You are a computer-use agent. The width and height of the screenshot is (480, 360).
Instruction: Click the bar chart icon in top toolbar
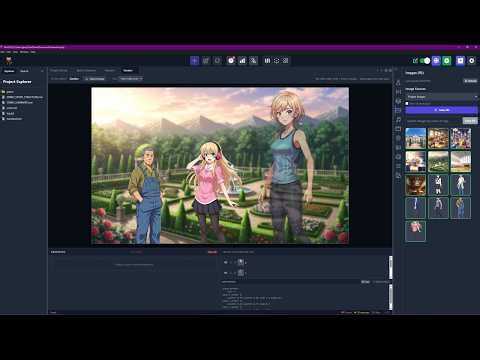pos(242,60)
